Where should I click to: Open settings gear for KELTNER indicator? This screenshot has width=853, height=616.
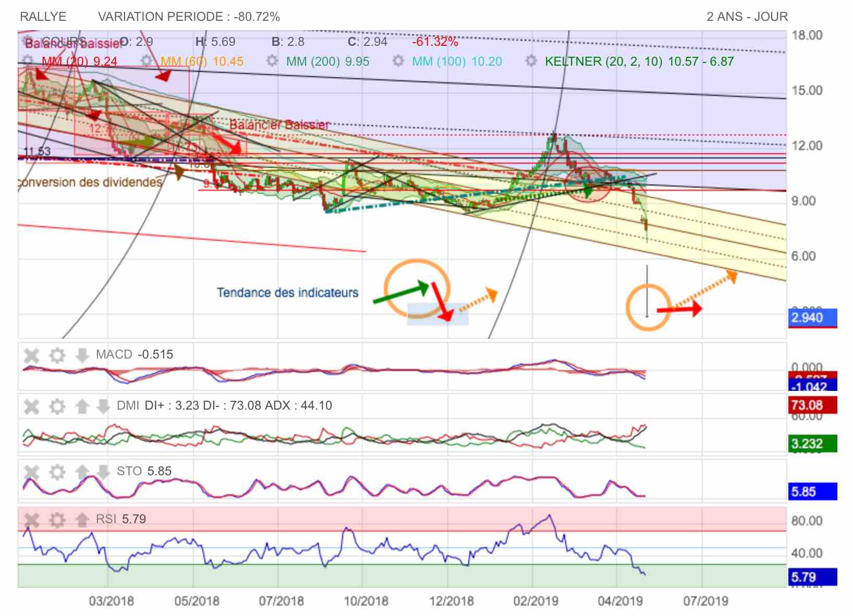point(531,61)
